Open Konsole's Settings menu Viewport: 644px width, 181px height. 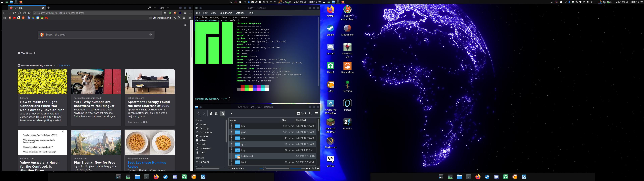click(240, 13)
